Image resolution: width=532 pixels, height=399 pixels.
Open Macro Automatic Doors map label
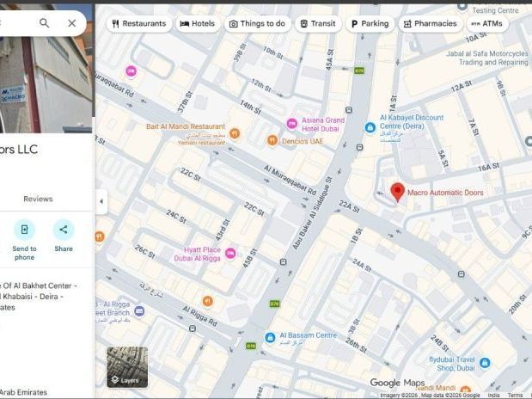[445, 193]
